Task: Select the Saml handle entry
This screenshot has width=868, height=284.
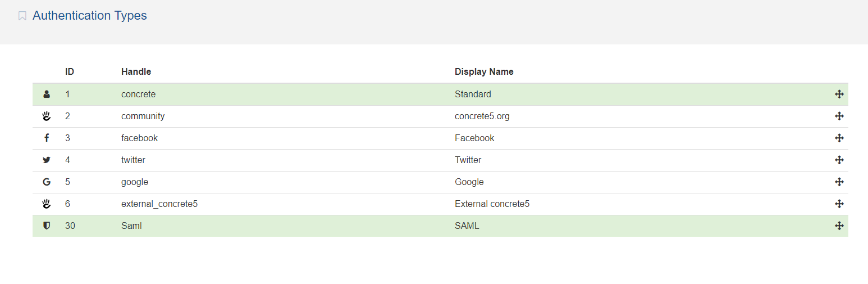Action: 131,226
